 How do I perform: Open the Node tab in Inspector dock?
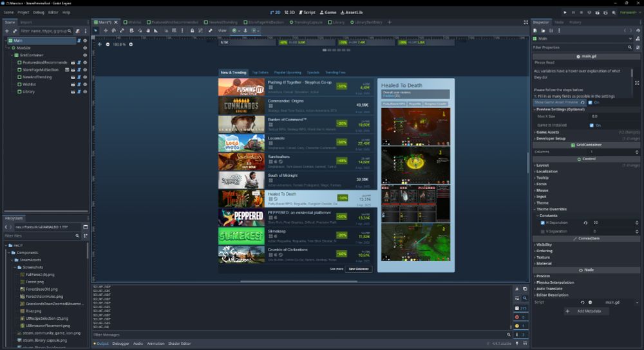[x=559, y=22]
